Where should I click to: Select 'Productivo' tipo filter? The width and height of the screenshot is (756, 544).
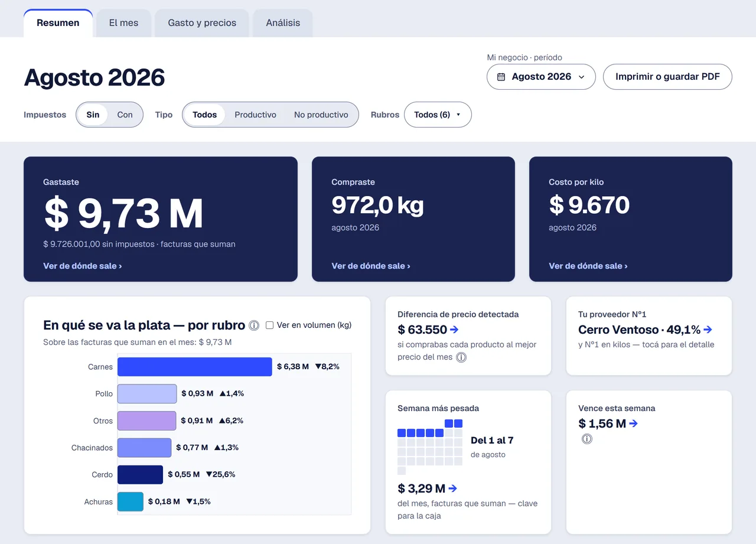coord(255,115)
